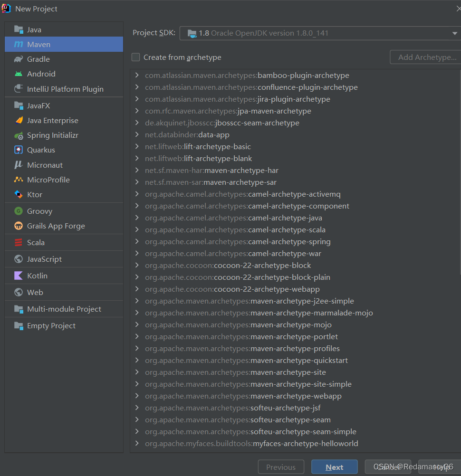Click the Next button
This screenshot has width=461, height=476.
(335, 467)
